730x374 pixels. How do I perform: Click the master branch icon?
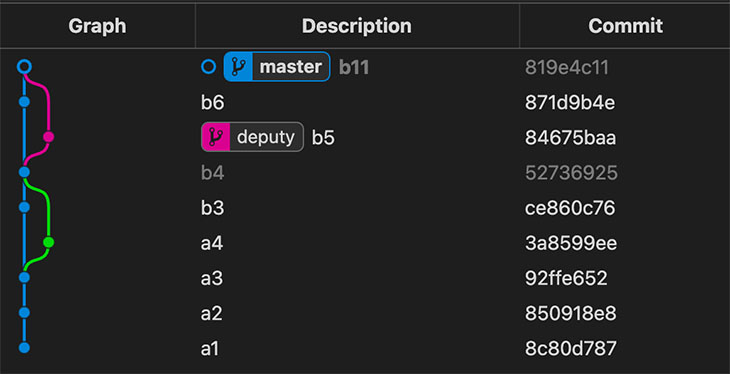pos(238,67)
